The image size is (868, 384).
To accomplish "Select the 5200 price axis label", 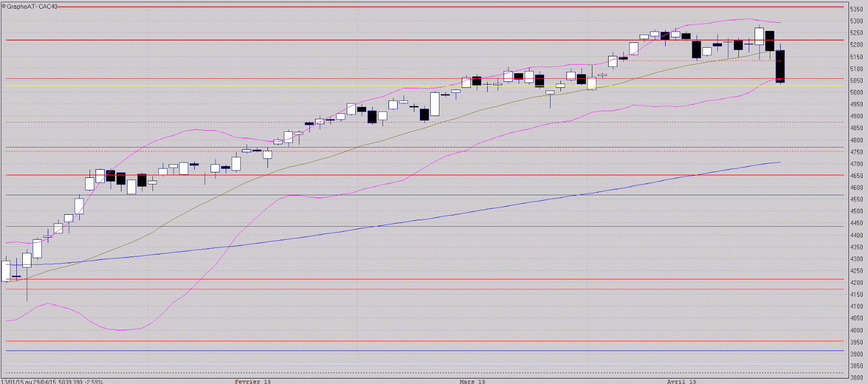I will click(856, 45).
